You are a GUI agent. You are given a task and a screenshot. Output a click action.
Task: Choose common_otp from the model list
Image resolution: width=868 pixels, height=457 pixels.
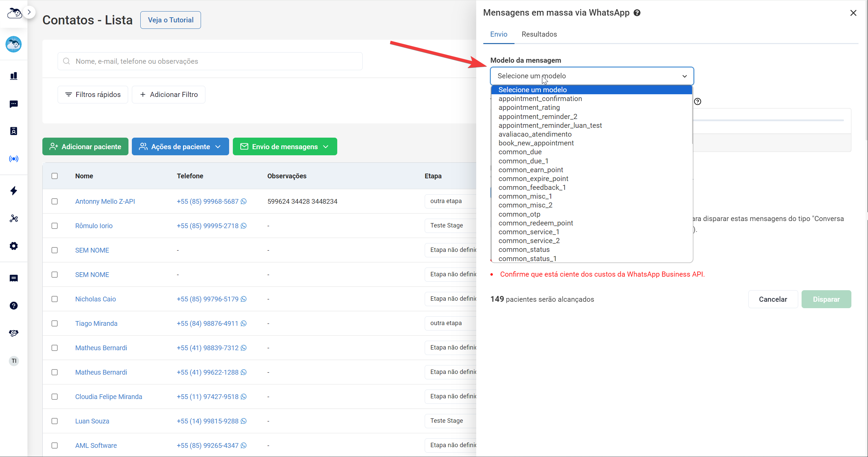591,214
